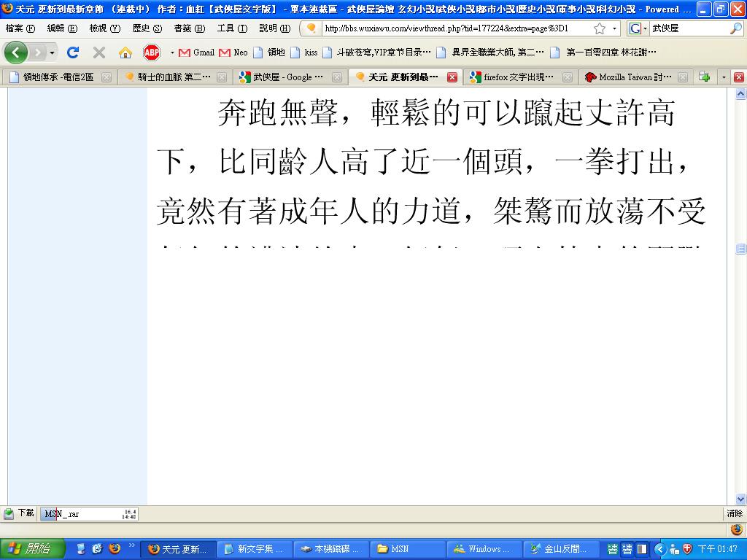Image resolution: width=747 pixels, height=560 pixels.
Task: Switch to the 武俠屋 - Google tab
Action: click(290, 77)
